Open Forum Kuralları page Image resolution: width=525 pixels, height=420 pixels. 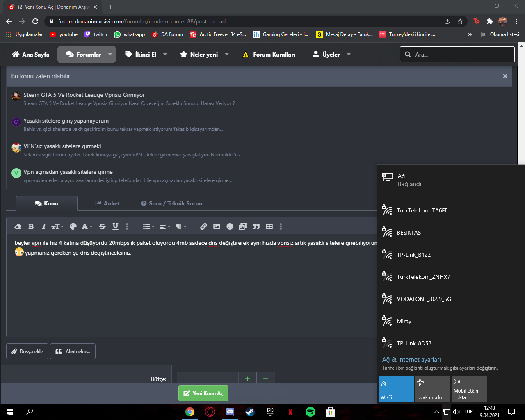coord(269,55)
